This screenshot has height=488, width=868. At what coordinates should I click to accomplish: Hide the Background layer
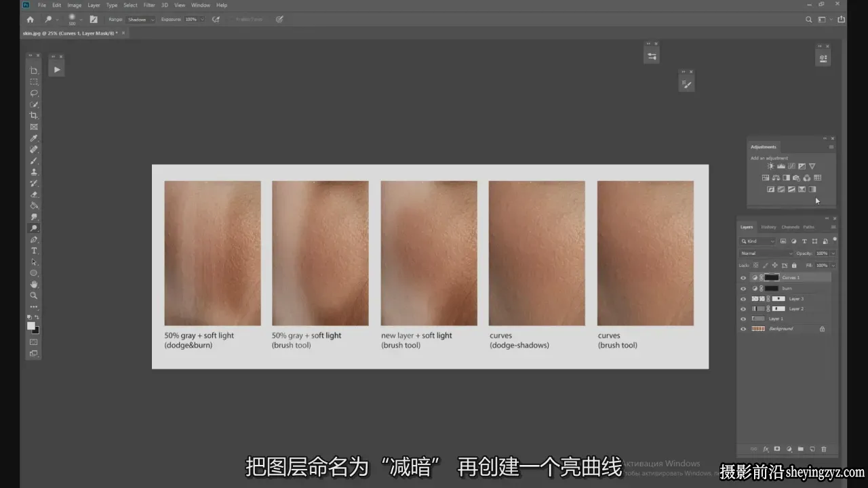coord(743,329)
